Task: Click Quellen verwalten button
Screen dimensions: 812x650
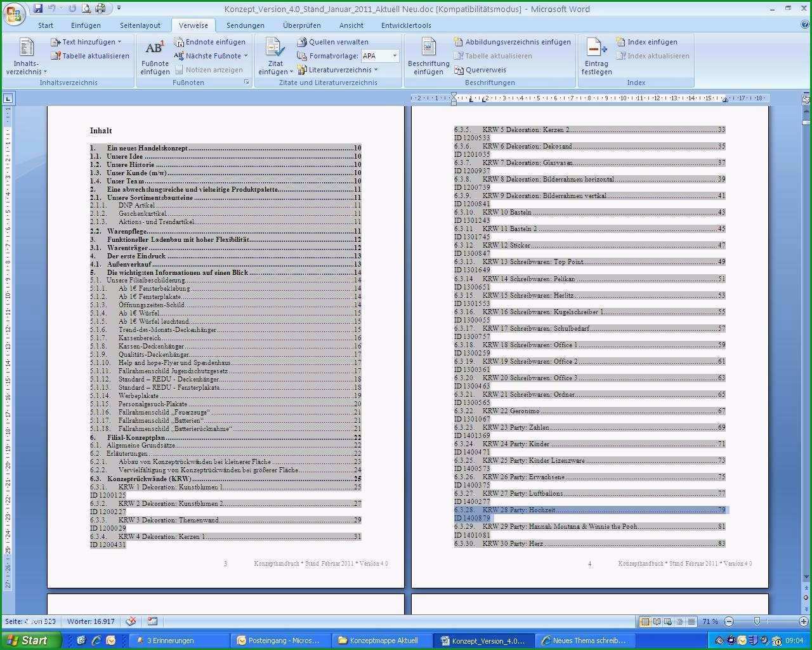Action: pos(332,42)
